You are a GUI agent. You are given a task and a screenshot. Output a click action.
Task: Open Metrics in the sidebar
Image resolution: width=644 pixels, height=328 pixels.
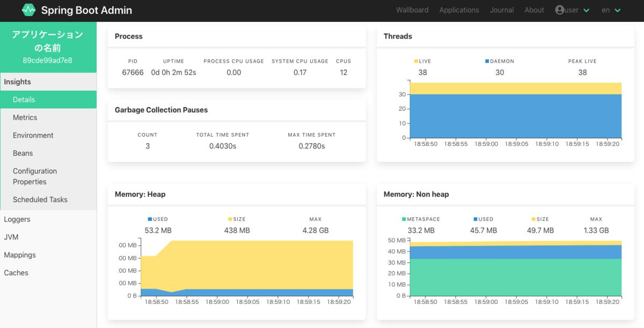(48, 117)
